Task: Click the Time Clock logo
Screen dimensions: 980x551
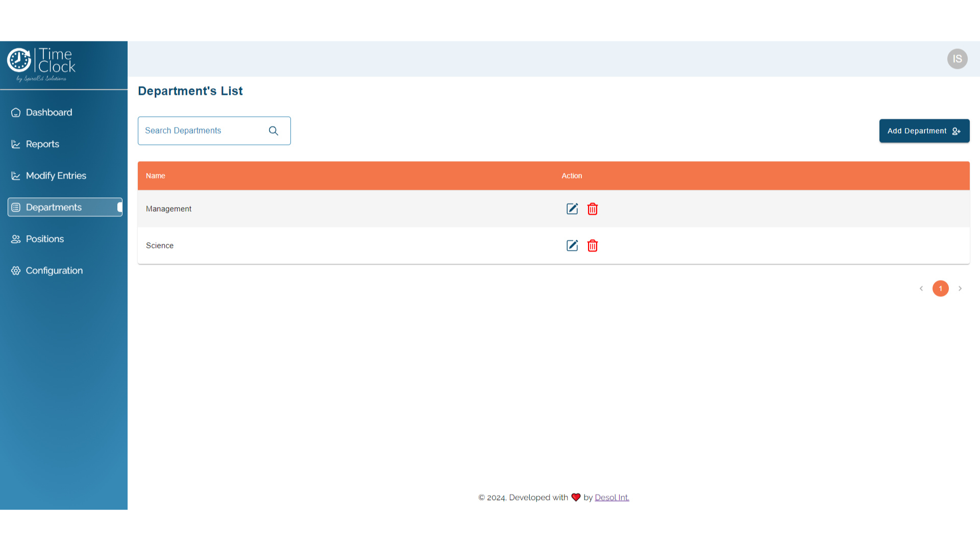Action: click(42, 64)
